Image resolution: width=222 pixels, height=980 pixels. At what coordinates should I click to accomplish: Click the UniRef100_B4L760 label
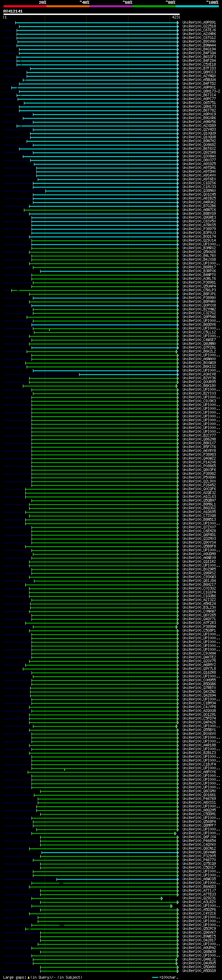(199, 256)
